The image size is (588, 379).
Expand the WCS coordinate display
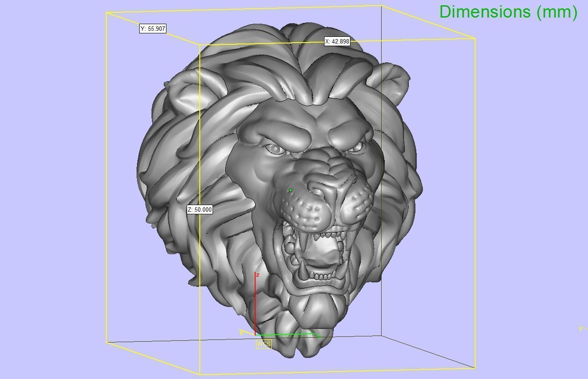264,344
